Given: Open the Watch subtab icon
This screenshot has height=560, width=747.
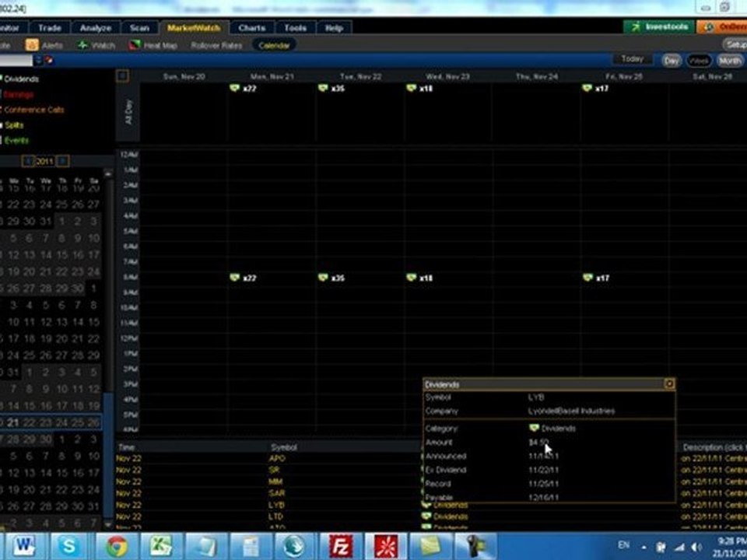Looking at the screenshot, I should tap(83, 45).
